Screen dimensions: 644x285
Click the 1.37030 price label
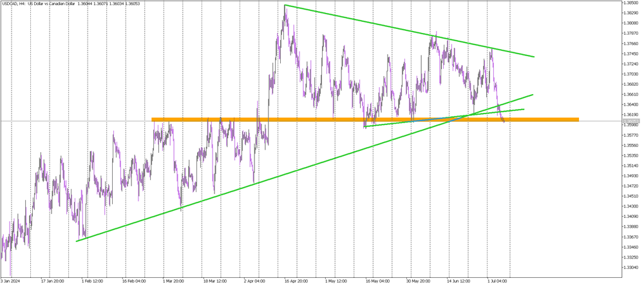632,74
